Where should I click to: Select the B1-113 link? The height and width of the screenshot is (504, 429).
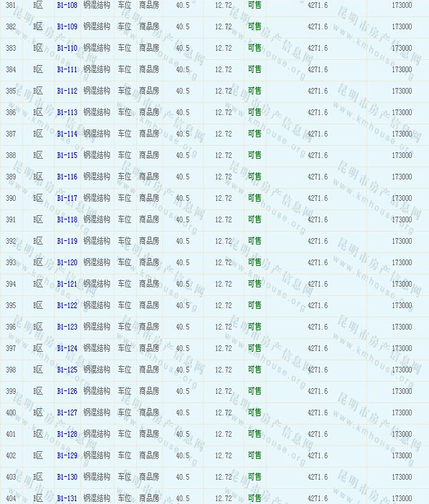tap(67, 112)
